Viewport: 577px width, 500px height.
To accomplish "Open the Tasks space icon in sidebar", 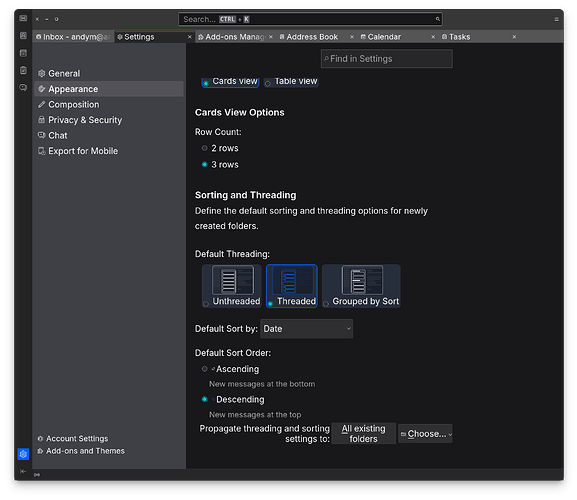I will [23, 70].
